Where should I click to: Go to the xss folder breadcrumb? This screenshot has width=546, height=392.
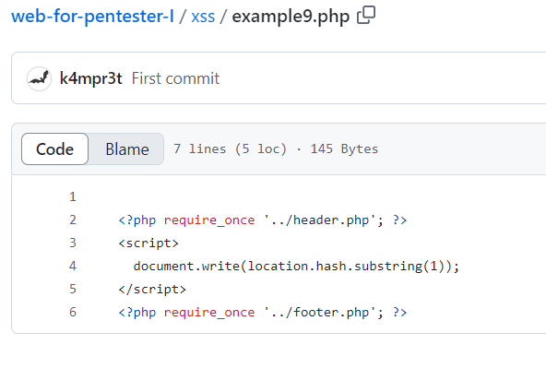point(203,16)
